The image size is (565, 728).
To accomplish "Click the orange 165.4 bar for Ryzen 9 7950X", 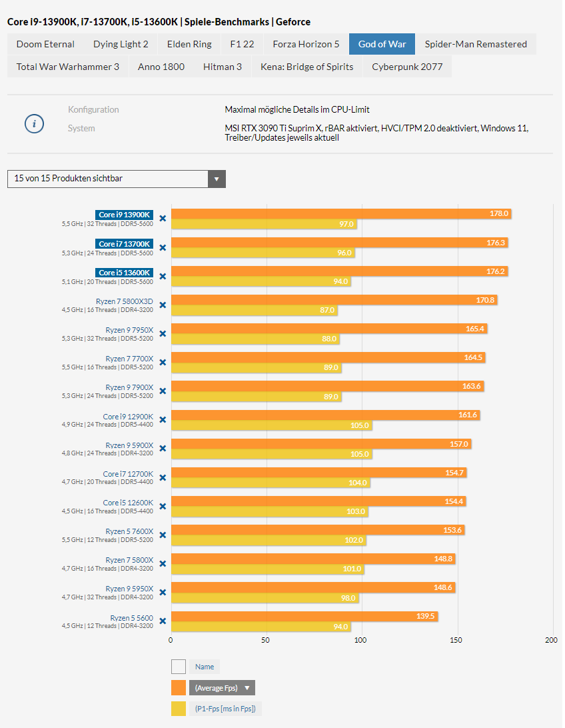I will click(x=329, y=329).
